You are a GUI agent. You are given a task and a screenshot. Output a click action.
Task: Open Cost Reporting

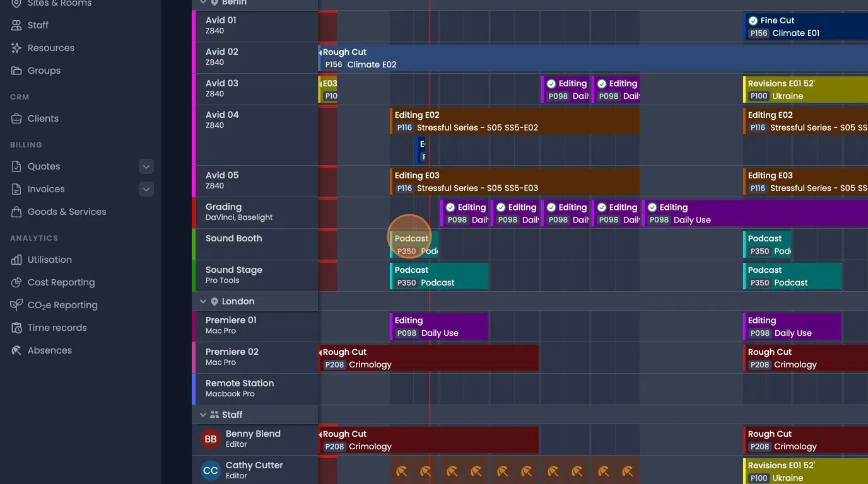click(x=18, y=282)
